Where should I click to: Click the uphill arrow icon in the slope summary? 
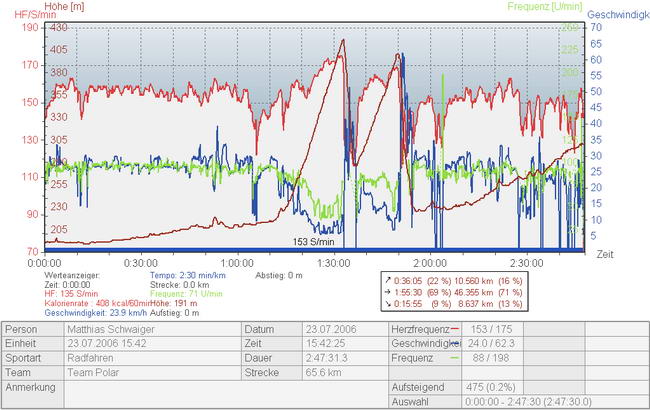tap(389, 282)
